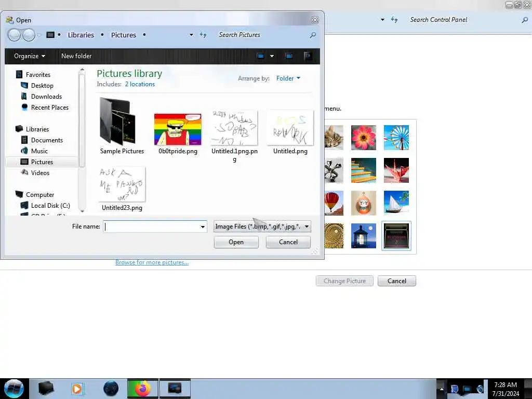Choose the origami crane account picture
The height and width of the screenshot is (399, 532).
coord(396,170)
